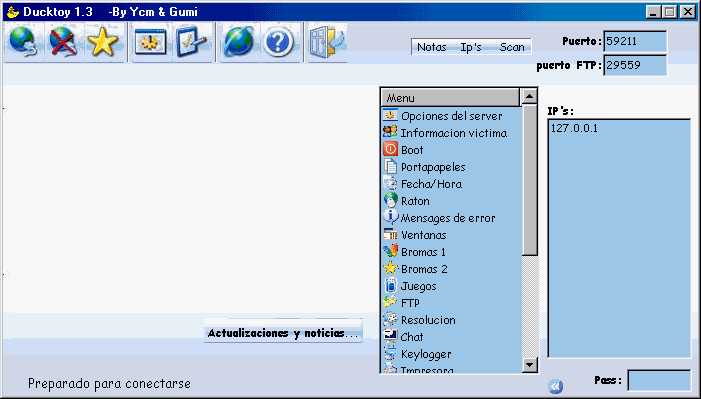
Task: Click the Resolucion palette icon
Action: click(390, 319)
